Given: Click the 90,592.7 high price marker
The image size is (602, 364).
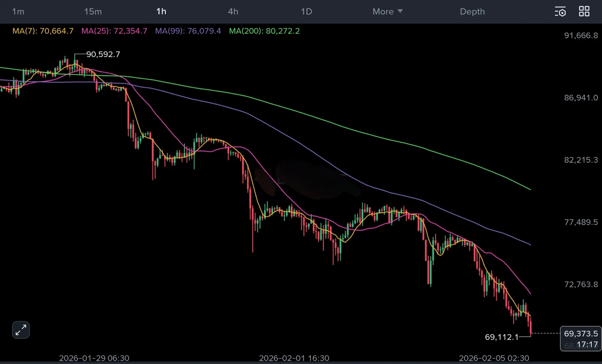Looking at the screenshot, I should [103, 54].
